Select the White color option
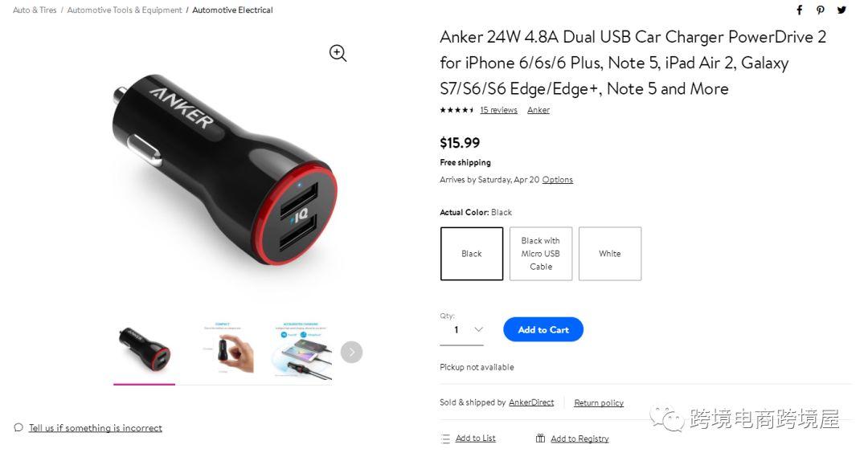 coord(610,253)
